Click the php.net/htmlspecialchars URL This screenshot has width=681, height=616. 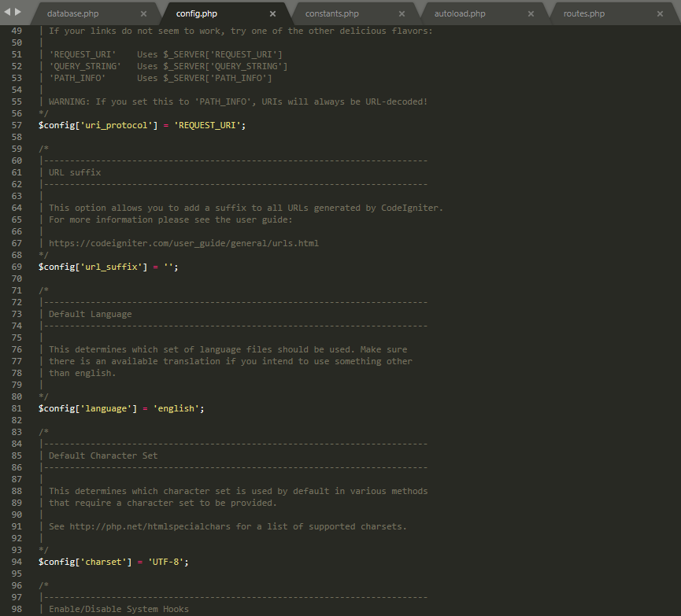(150, 526)
